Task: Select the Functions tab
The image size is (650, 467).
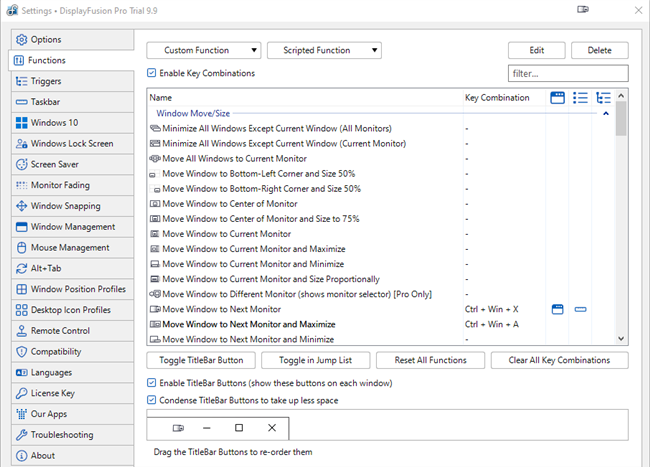Action: [x=71, y=60]
